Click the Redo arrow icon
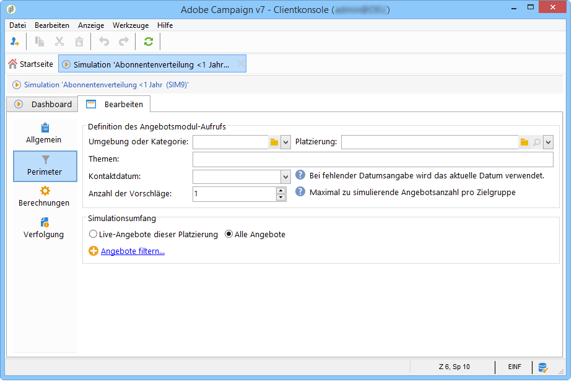The image size is (582, 392). tap(124, 41)
